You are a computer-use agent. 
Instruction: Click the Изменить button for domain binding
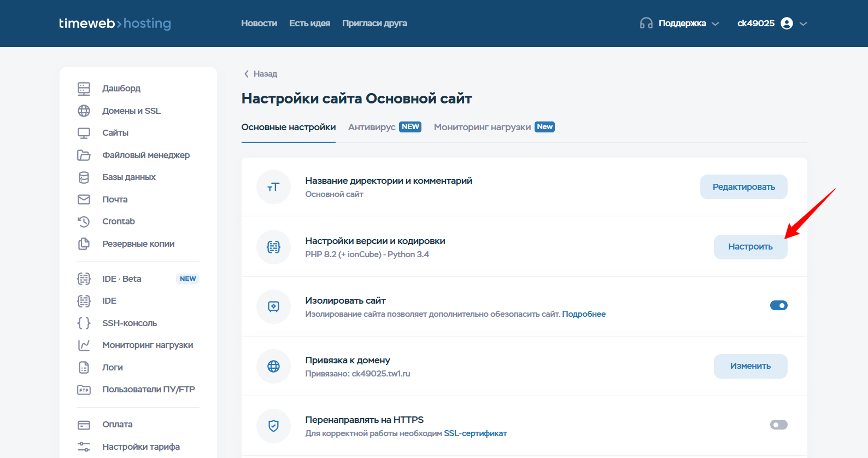[x=750, y=366]
